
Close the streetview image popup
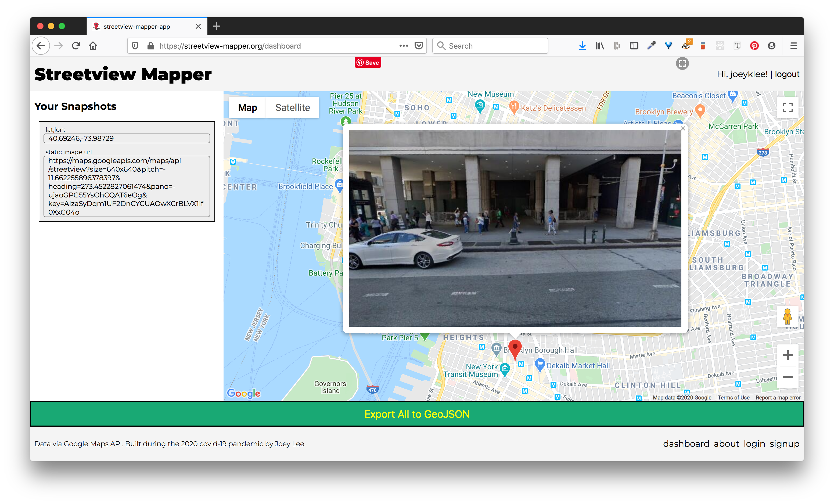tap(683, 129)
